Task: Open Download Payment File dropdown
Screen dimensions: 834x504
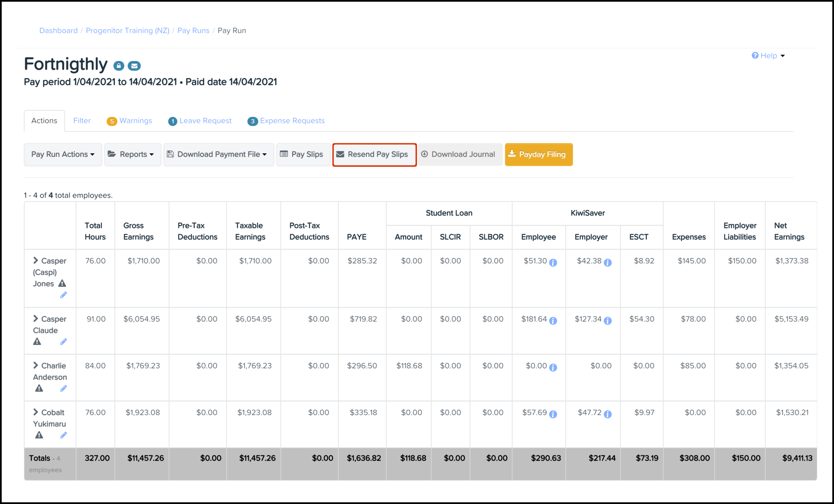Action: point(219,154)
